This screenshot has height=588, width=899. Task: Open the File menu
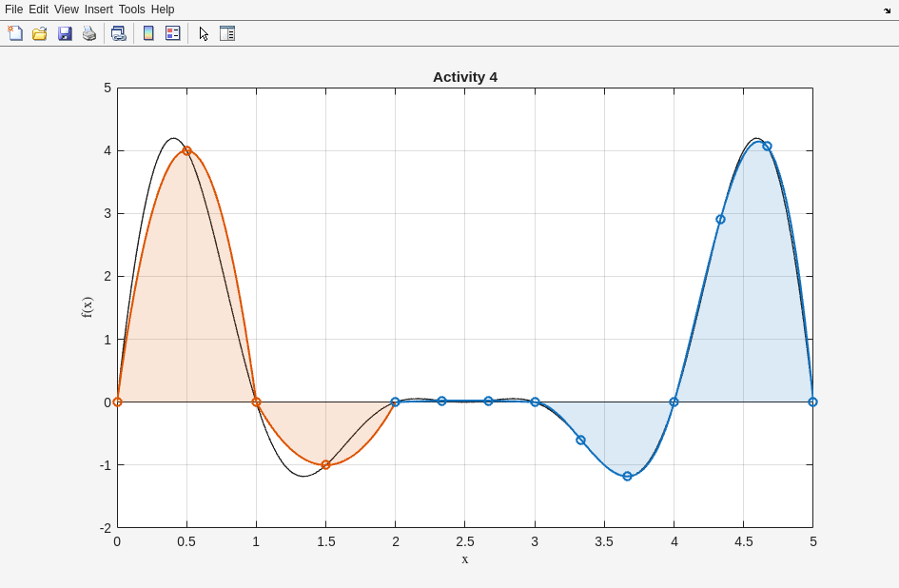[13, 10]
